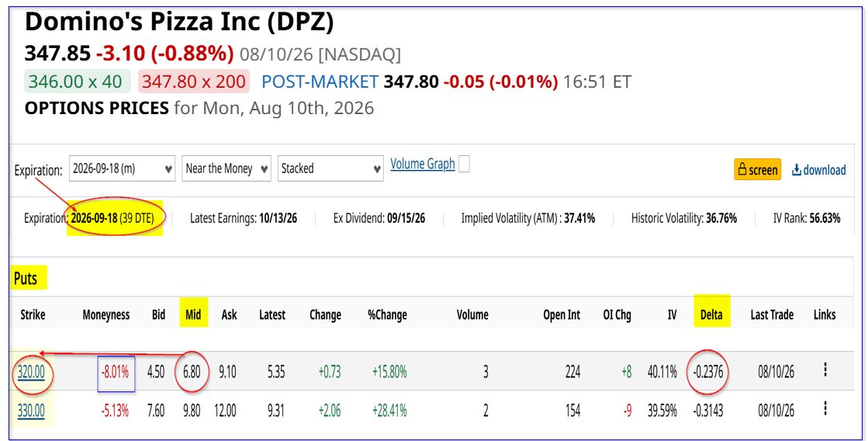Expand the Near the Money dropdown
Screen dimensions: 868x441
click(x=226, y=168)
